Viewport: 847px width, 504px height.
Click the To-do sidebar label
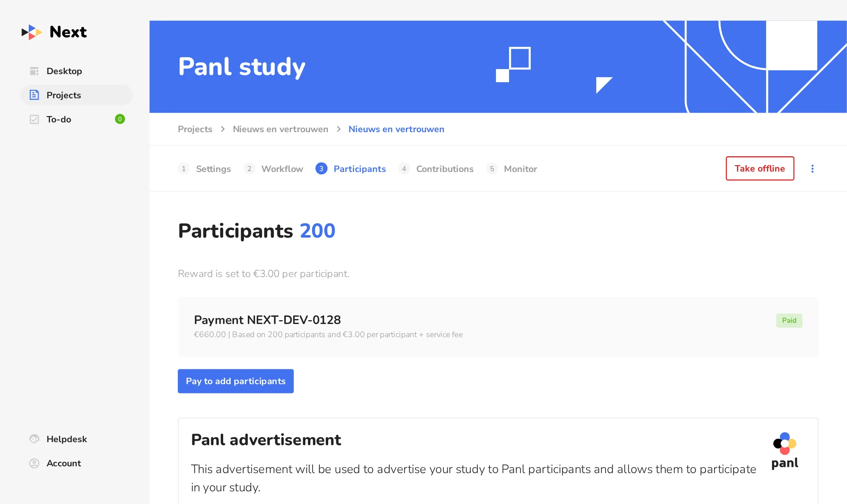[59, 119]
